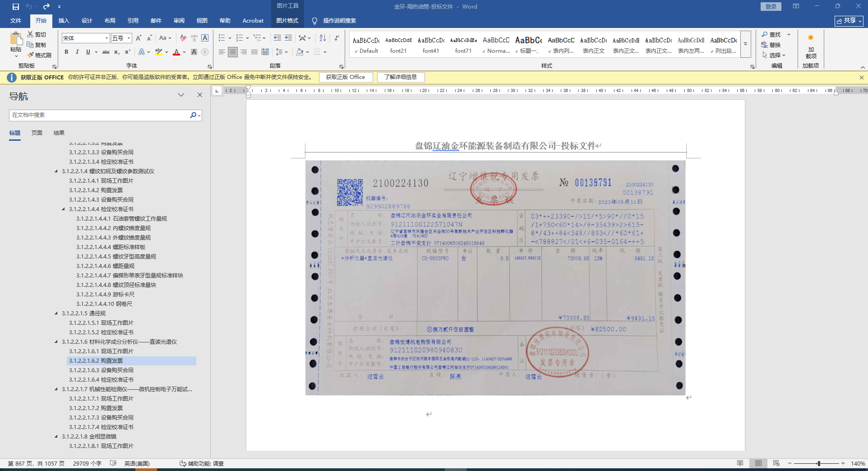Switch to Picture Format tab
Screen dimensions: 868x471
coord(287,21)
